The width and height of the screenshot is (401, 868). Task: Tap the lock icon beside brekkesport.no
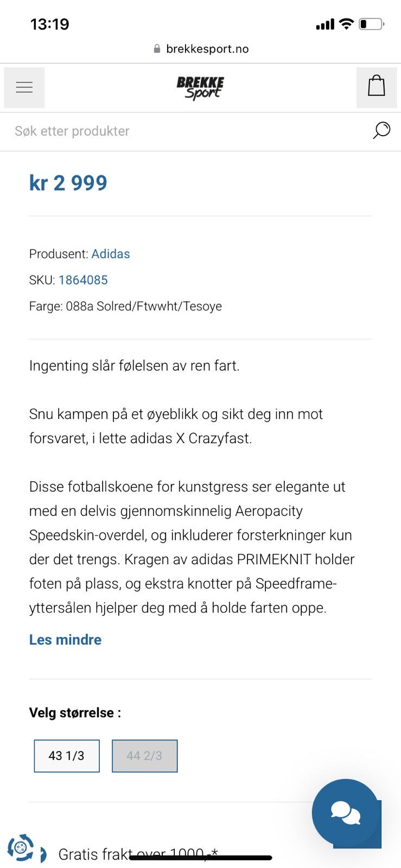coord(157,49)
